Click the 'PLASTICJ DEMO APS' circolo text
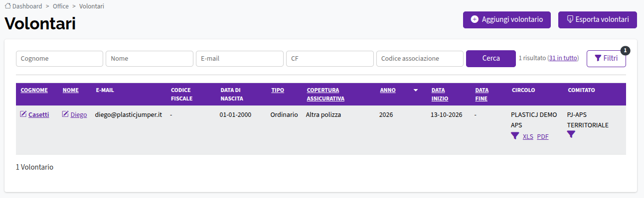The width and height of the screenshot is (644, 198). click(x=534, y=120)
